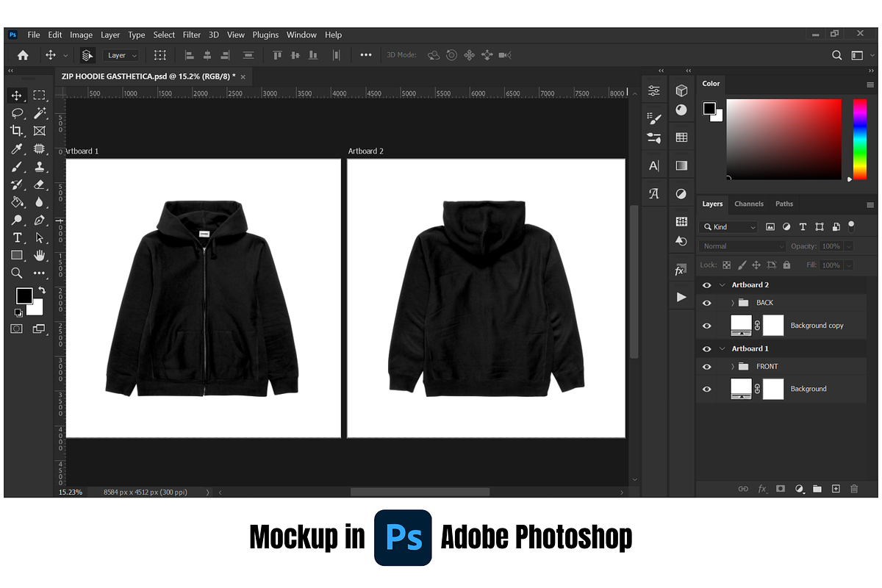
Task: Select the Dodge tool
Action: click(x=17, y=220)
